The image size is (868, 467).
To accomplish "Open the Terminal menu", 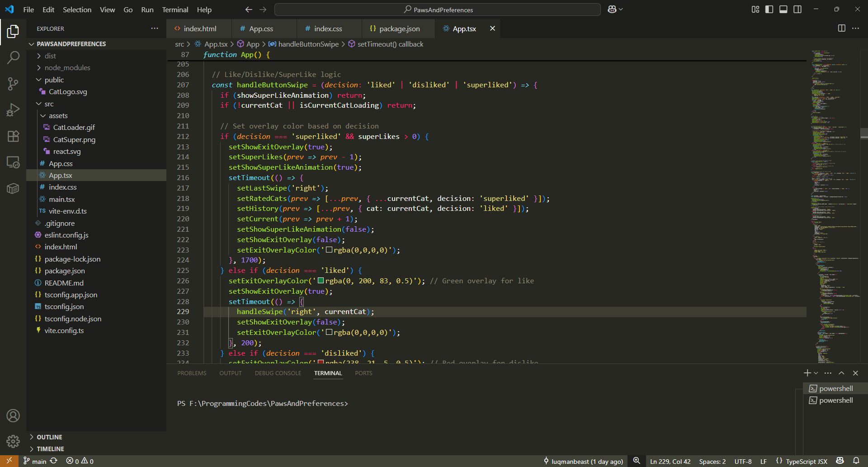I will click(175, 10).
